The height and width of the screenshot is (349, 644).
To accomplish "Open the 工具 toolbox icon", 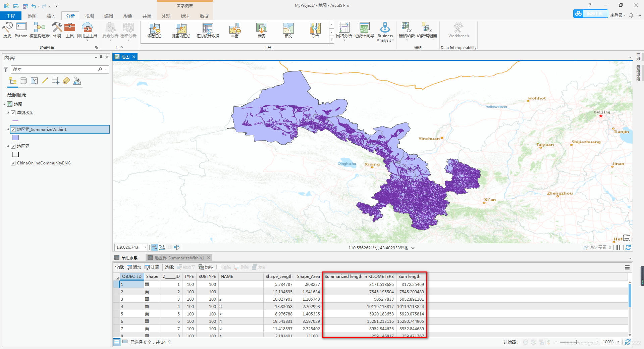I will pyautogui.click(x=69, y=30).
